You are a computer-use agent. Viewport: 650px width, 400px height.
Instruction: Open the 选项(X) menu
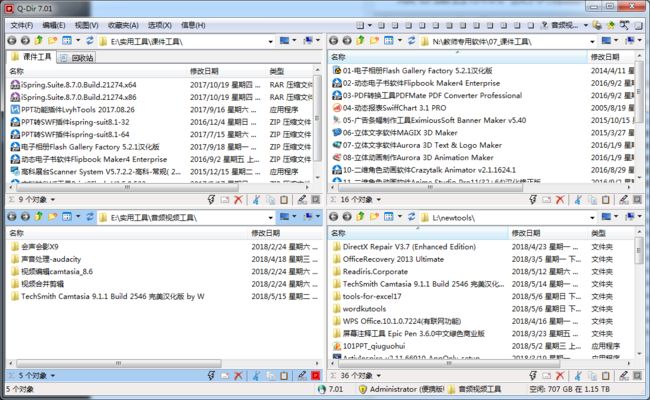pyautogui.click(x=160, y=25)
